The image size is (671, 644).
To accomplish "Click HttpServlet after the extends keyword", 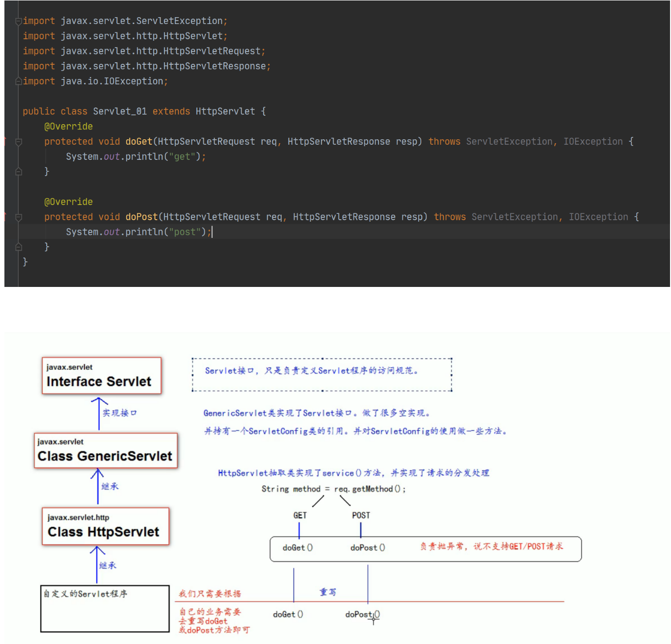I will click(225, 111).
